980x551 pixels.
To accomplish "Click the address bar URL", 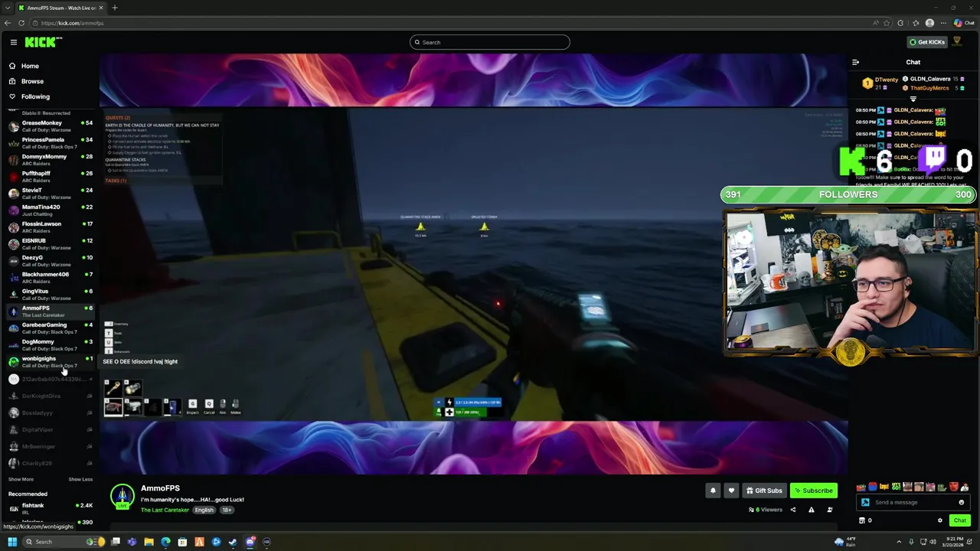I will coord(73,23).
